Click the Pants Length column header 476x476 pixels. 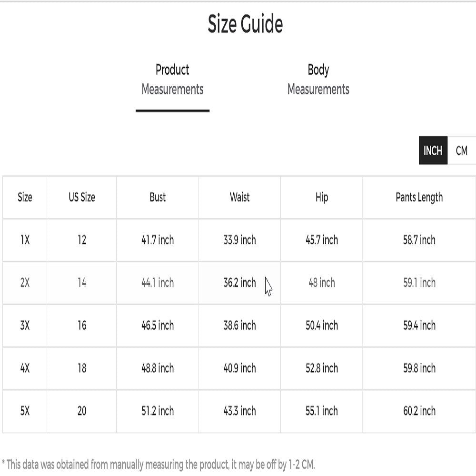419,197
